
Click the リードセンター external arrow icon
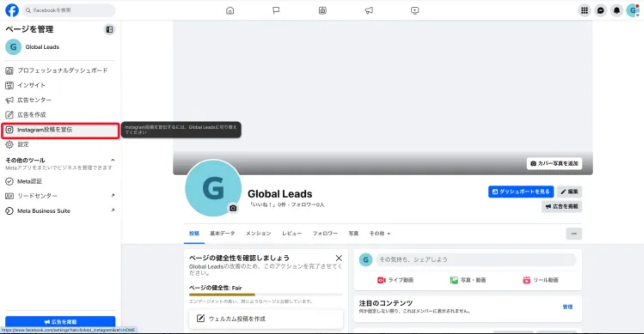point(113,195)
